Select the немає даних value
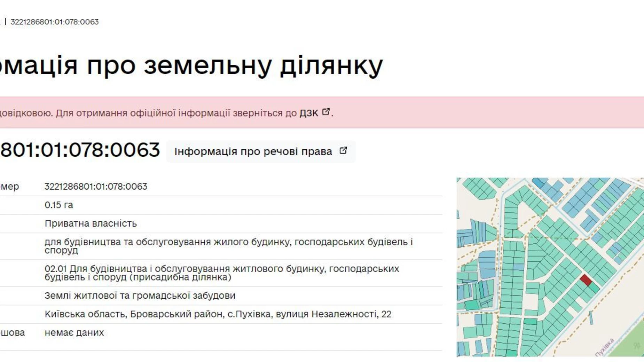Screen dimensions: 644x362 coord(74,332)
